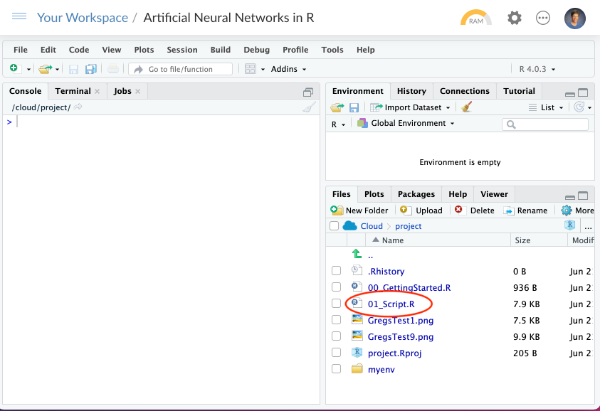This screenshot has width=600, height=411.
Task: Select the myenv folder checkbox
Action: tap(336, 369)
